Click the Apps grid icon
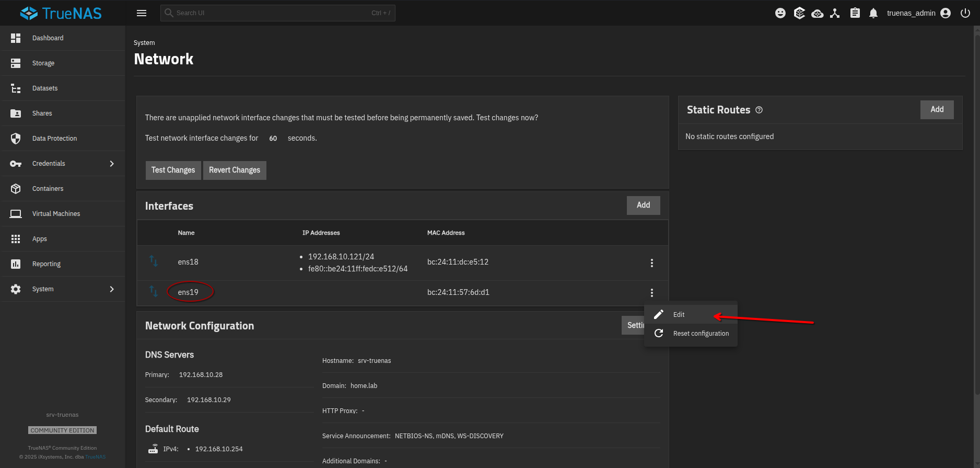 pyautogui.click(x=16, y=239)
